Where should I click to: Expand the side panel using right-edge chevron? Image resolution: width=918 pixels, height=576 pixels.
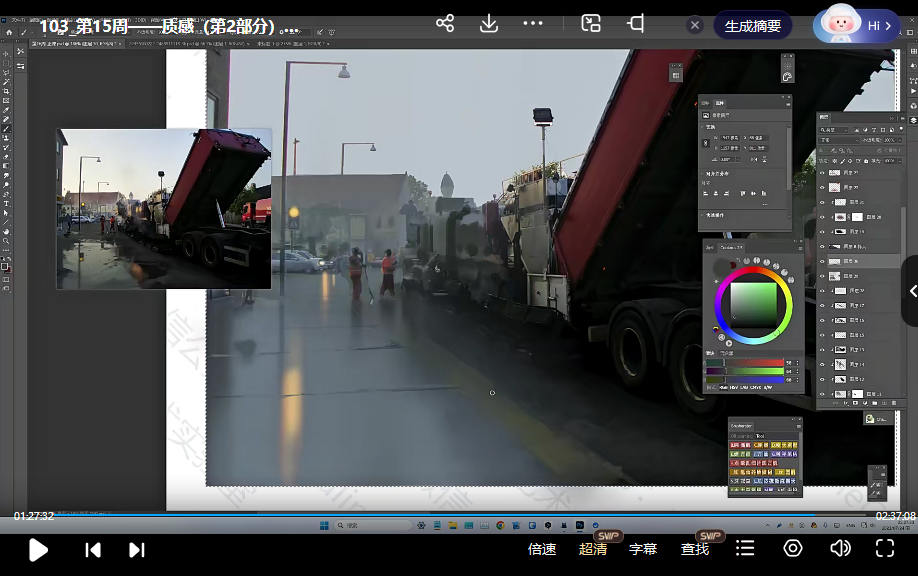911,291
